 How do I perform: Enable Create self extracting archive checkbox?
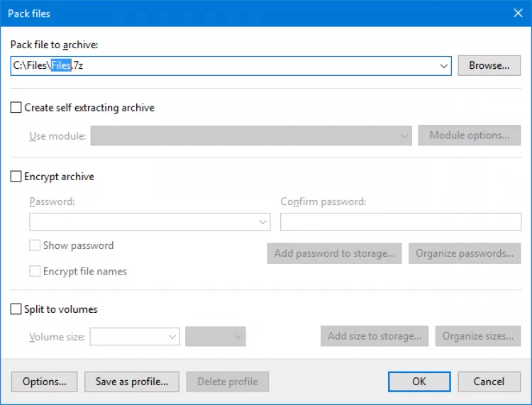(16, 108)
